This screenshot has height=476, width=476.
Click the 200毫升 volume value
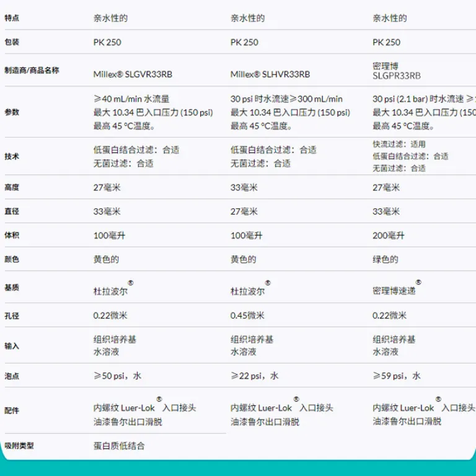388,236
